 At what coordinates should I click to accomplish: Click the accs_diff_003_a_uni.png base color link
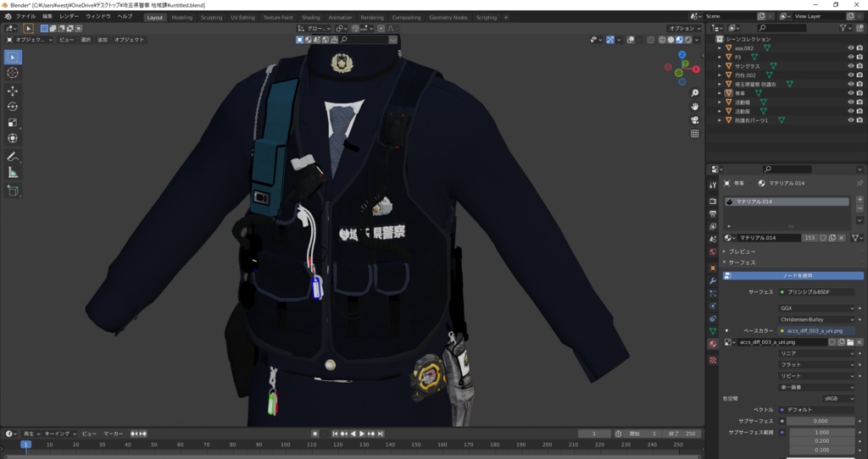pos(817,331)
